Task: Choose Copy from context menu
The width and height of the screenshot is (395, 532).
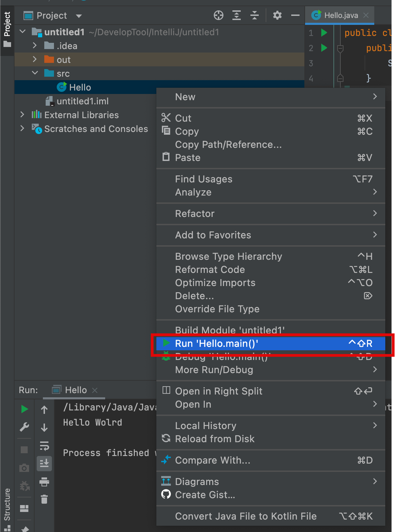Action: pos(271,131)
